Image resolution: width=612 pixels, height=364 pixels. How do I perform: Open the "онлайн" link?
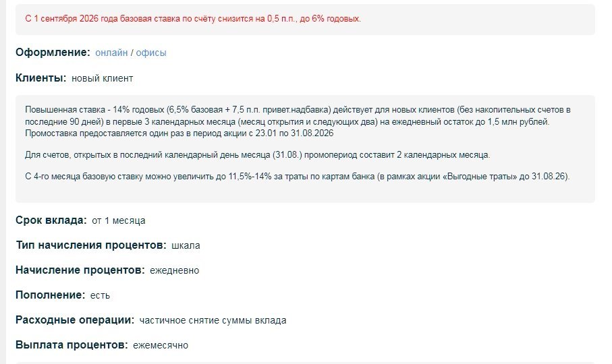(x=111, y=53)
